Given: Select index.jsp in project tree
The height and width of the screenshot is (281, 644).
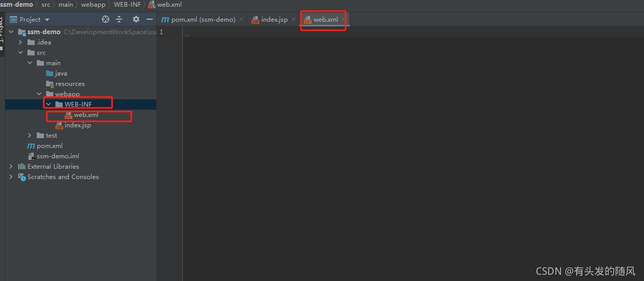Looking at the screenshot, I should (78, 125).
